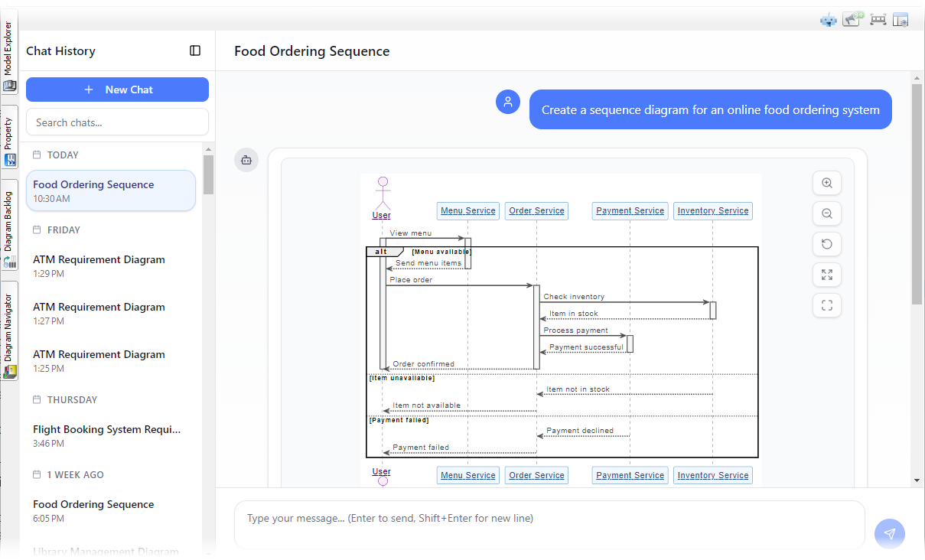Fit the diagram to the window
This screenshot has height=560, width=925.
(826, 275)
